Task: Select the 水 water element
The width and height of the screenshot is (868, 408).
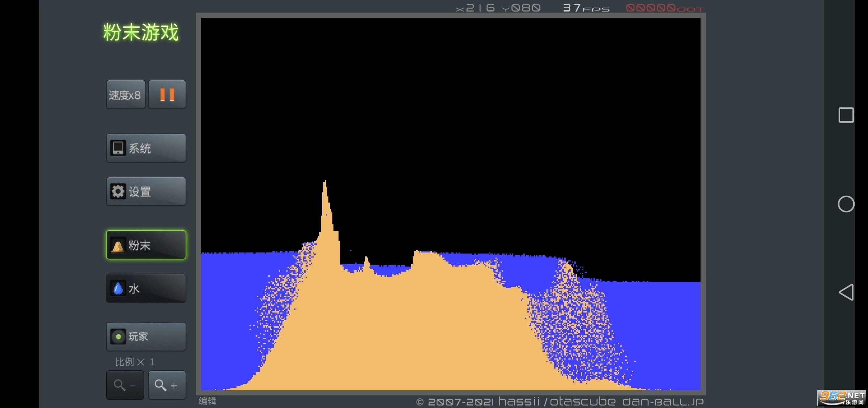Action: pyautogui.click(x=146, y=288)
